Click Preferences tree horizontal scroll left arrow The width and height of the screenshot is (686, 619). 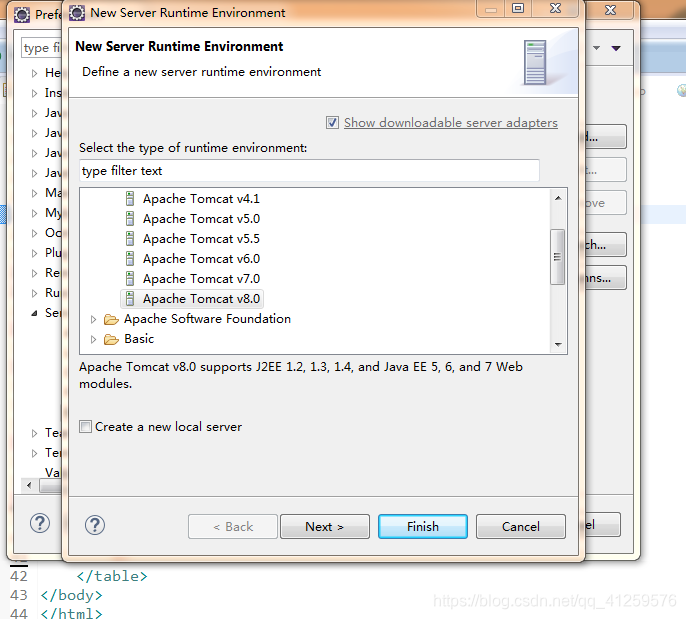(x=29, y=485)
